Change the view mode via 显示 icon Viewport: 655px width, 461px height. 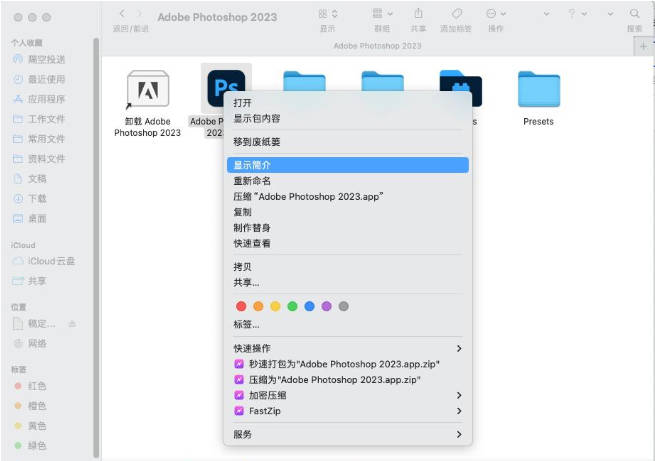tap(328, 14)
